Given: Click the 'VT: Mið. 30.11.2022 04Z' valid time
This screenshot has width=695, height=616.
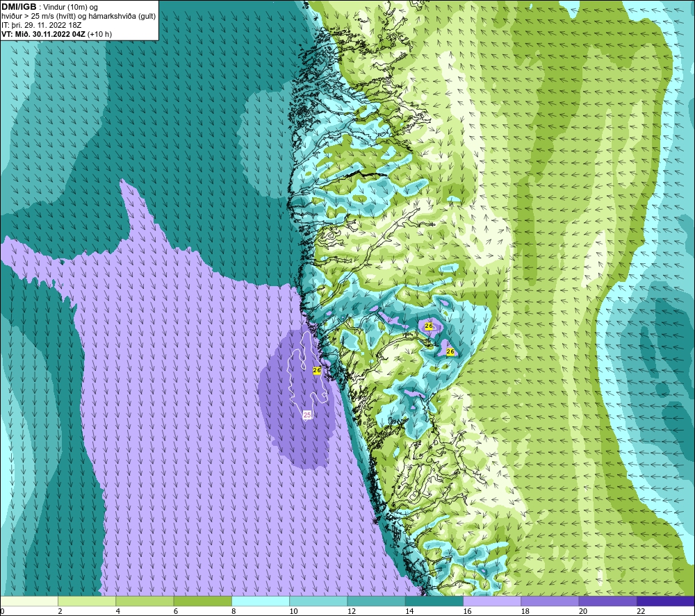Looking at the screenshot, I should coord(43,34).
